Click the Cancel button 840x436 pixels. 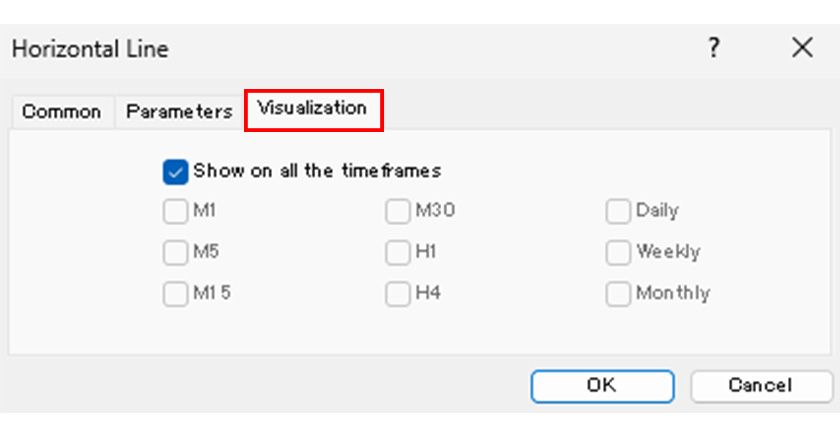coord(760,385)
